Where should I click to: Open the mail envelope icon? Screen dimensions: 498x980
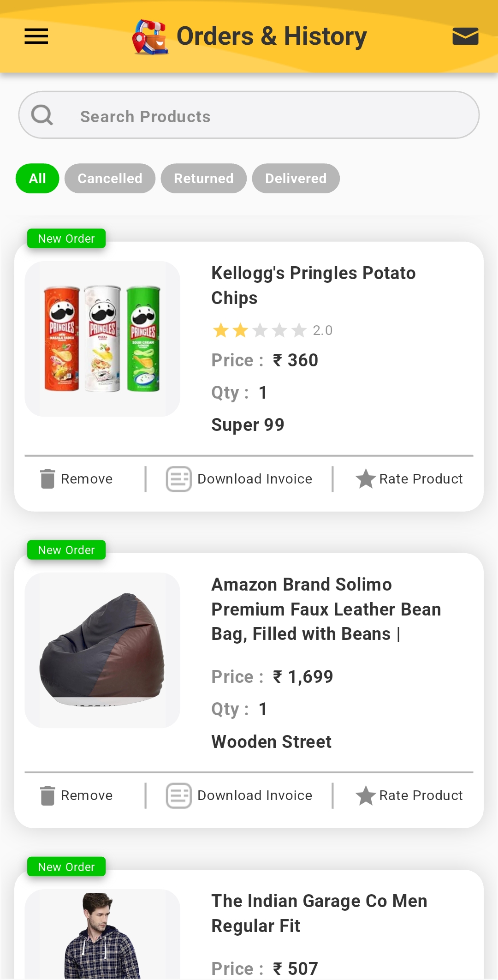pyautogui.click(x=465, y=36)
